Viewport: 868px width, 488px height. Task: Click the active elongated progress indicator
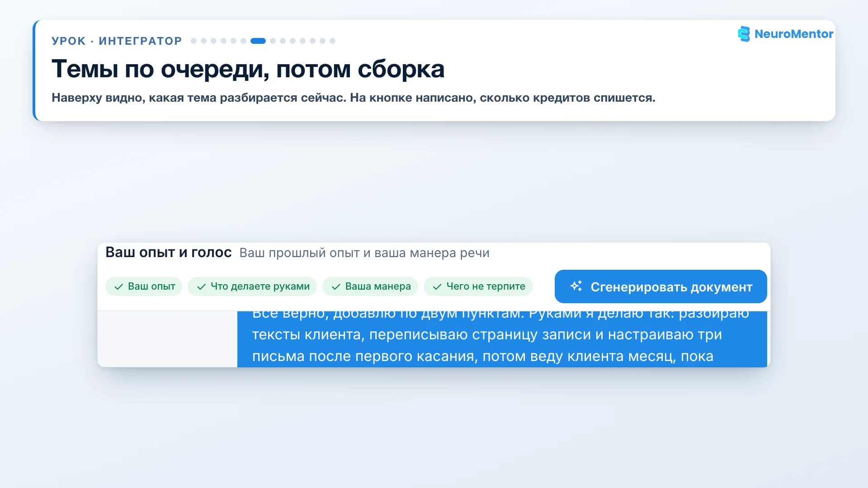pos(258,41)
